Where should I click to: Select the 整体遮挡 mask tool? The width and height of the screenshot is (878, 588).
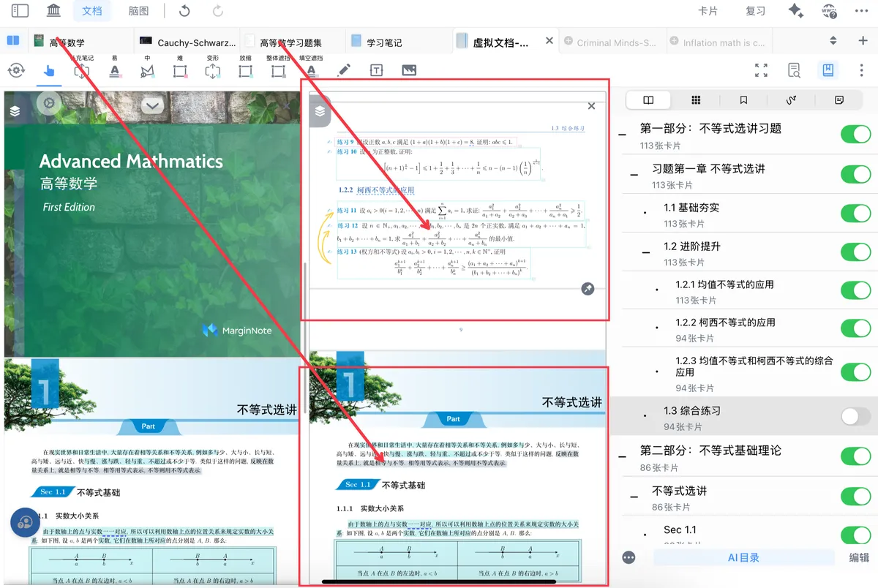278,70
